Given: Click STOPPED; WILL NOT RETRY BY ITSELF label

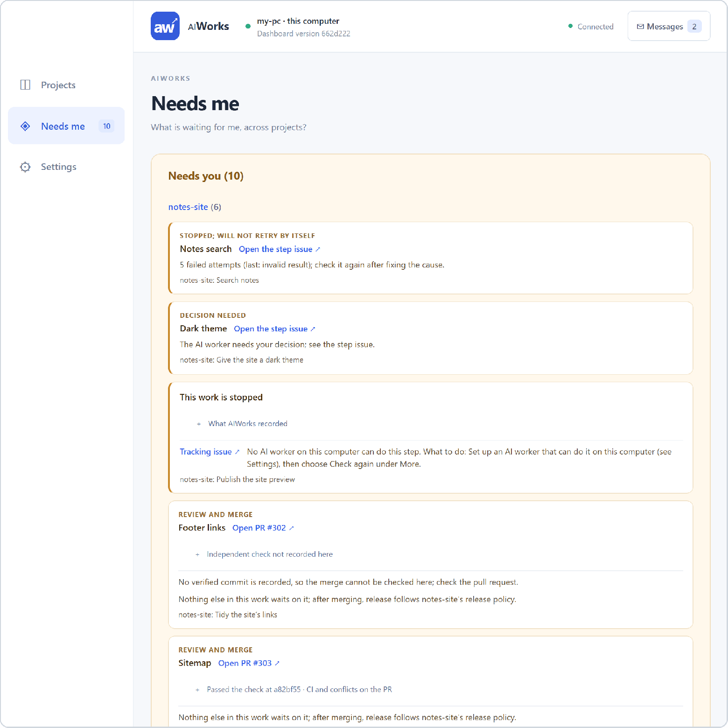Looking at the screenshot, I should coord(247,236).
